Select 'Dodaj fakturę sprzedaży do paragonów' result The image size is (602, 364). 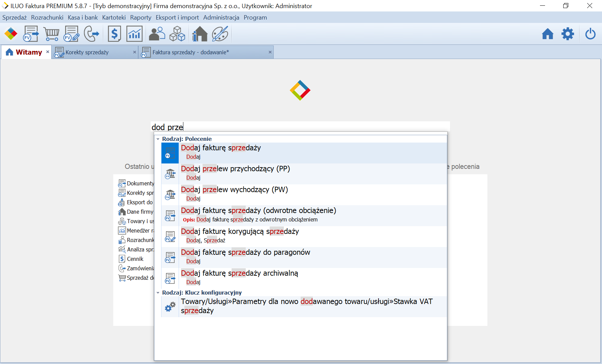pyautogui.click(x=304, y=257)
